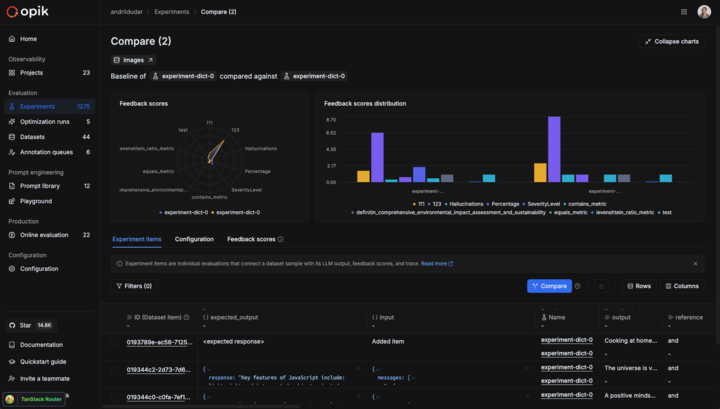Click the user avatar in top right
This screenshot has height=409, width=720.
tap(703, 12)
